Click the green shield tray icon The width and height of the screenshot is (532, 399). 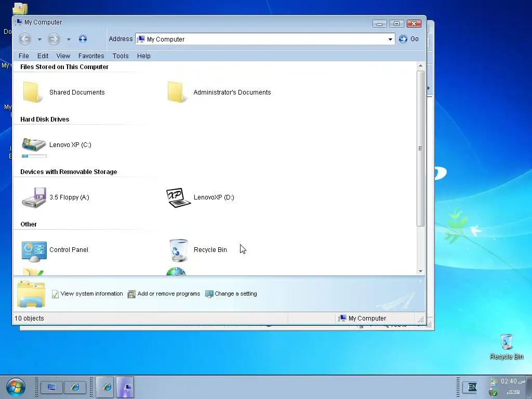pyautogui.click(x=493, y=392)
